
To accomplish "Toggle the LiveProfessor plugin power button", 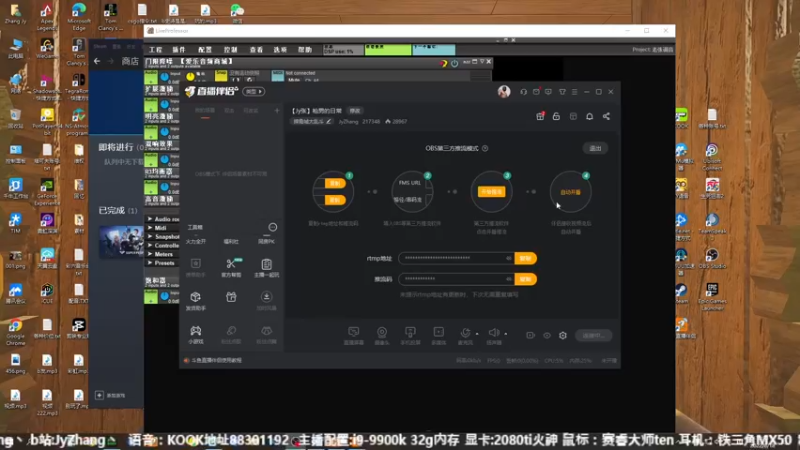I will coord(454,63).
